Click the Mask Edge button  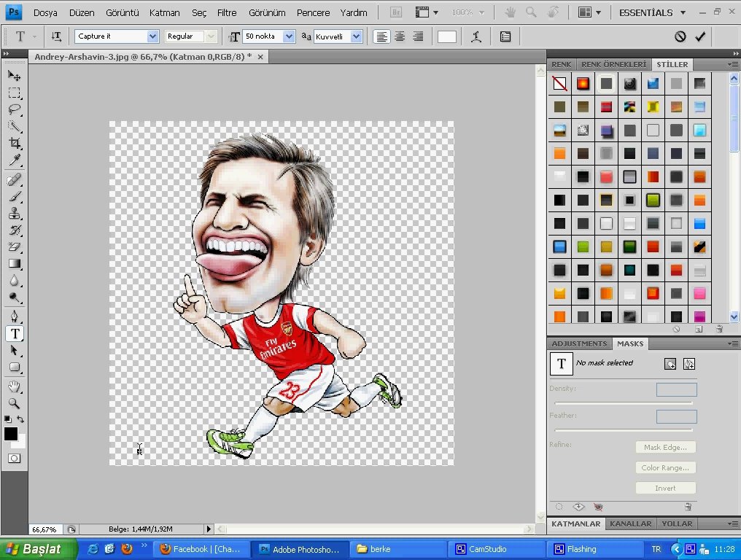[x=665, y=447]
